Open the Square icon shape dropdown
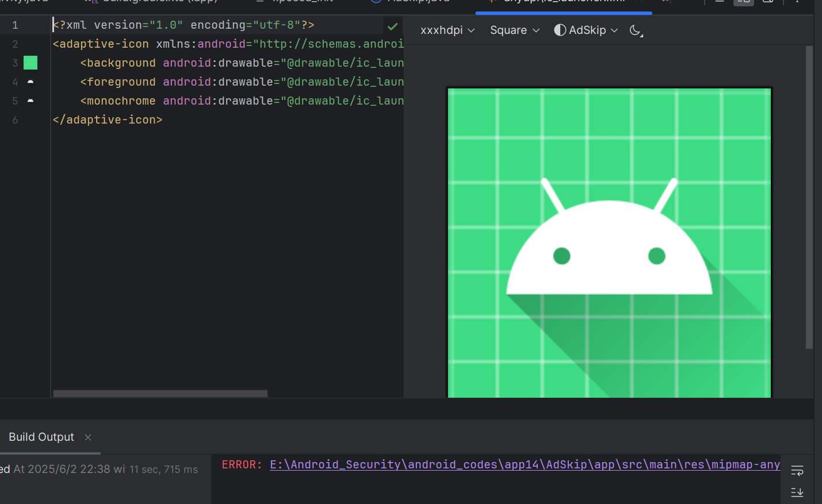 515,30
